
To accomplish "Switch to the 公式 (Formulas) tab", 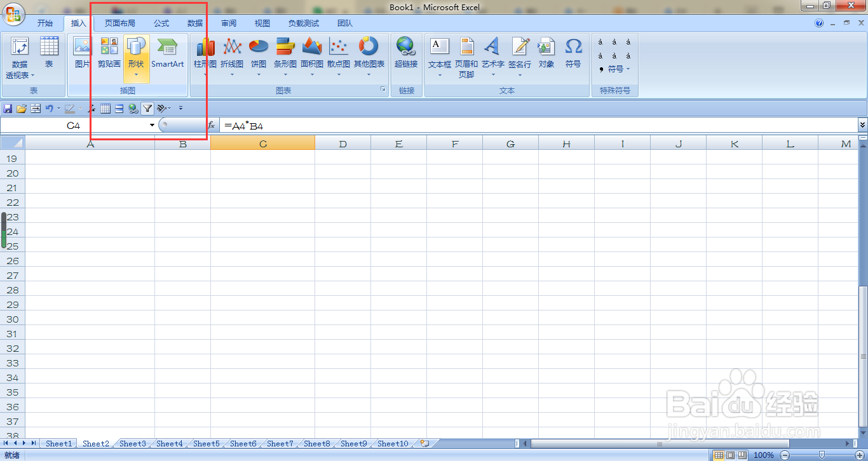I will (161, 23).
